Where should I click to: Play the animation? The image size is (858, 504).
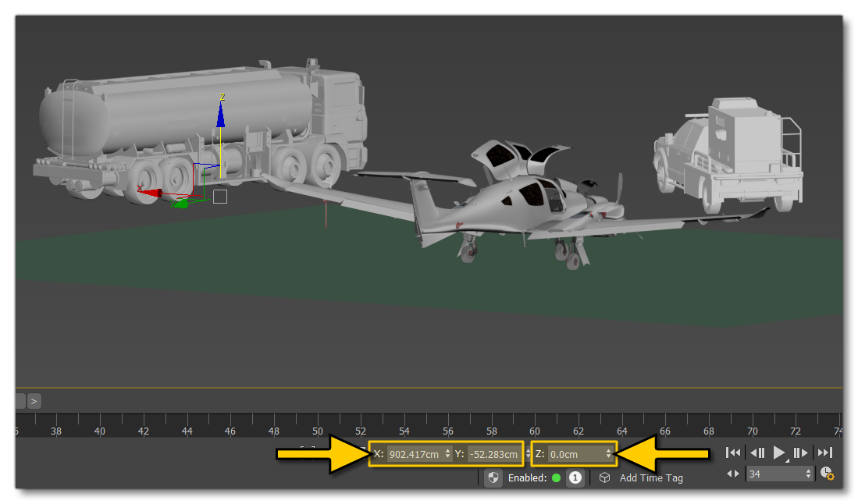pos(779,453)
